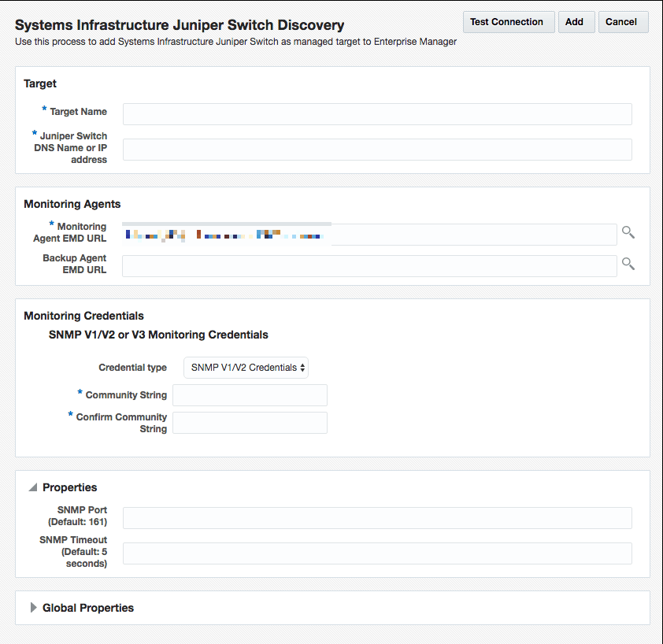The height and width of the screenshot is (644, 663).
Task: Click the SNMP Timeout input field
Action: (377, 553)
